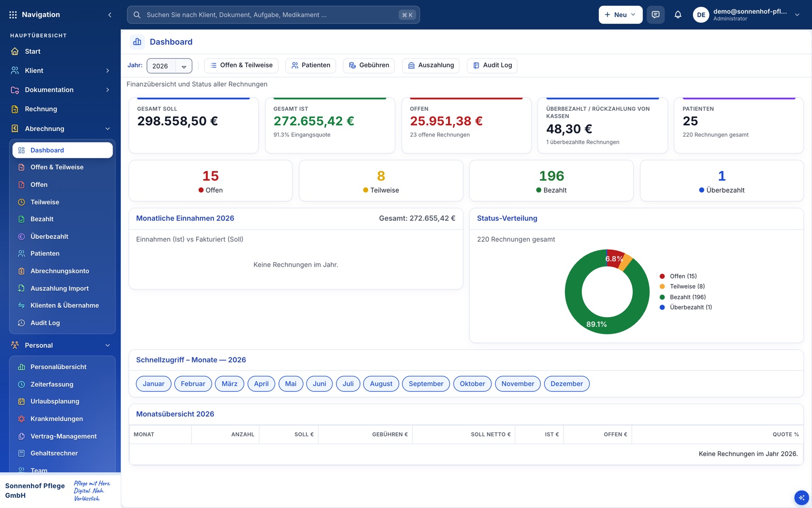Click the Urlaubsplanung calendar icon
Viewport: 812px width, 508px height.
[x=21, y=401]
